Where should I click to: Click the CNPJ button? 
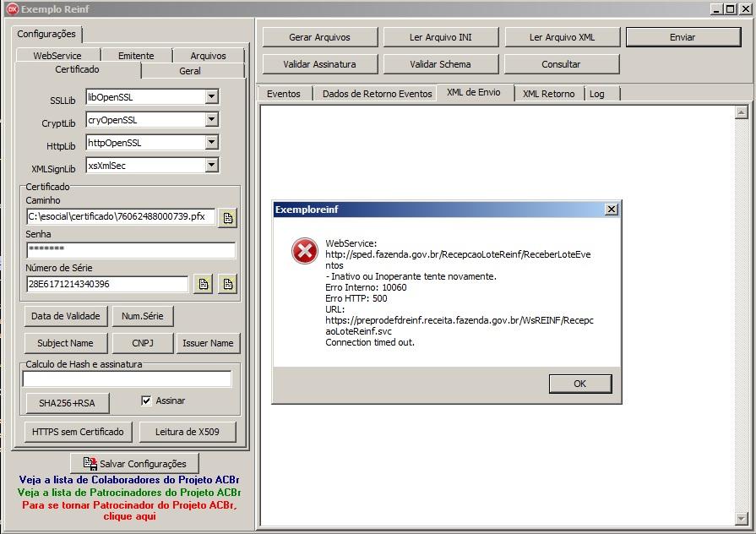point(142,343)
